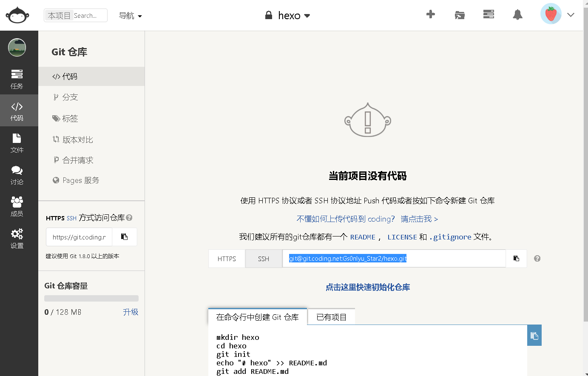Open the 导航 navigation dropdown
Viewport: 588px width, 376px height.
[130, 16]
